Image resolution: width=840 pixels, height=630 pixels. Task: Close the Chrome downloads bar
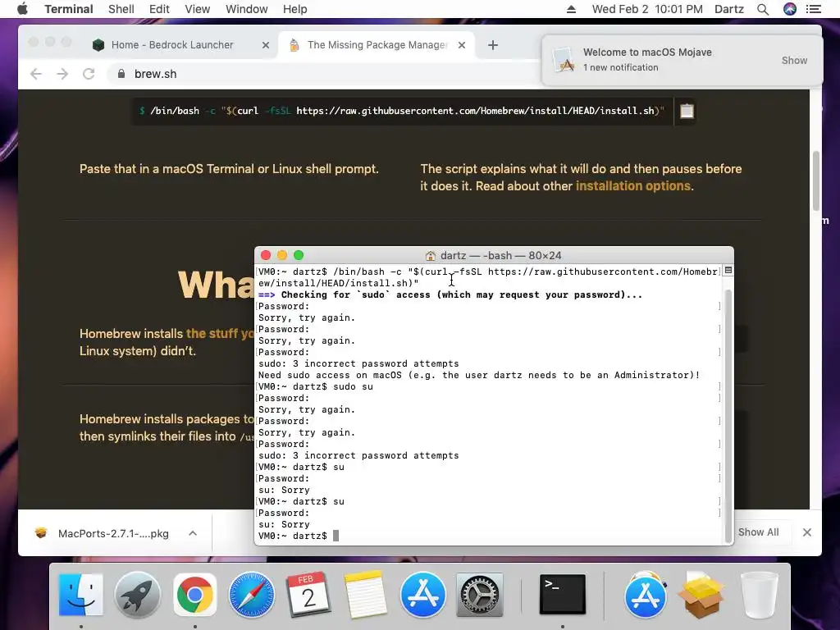(x=807, y=532)
